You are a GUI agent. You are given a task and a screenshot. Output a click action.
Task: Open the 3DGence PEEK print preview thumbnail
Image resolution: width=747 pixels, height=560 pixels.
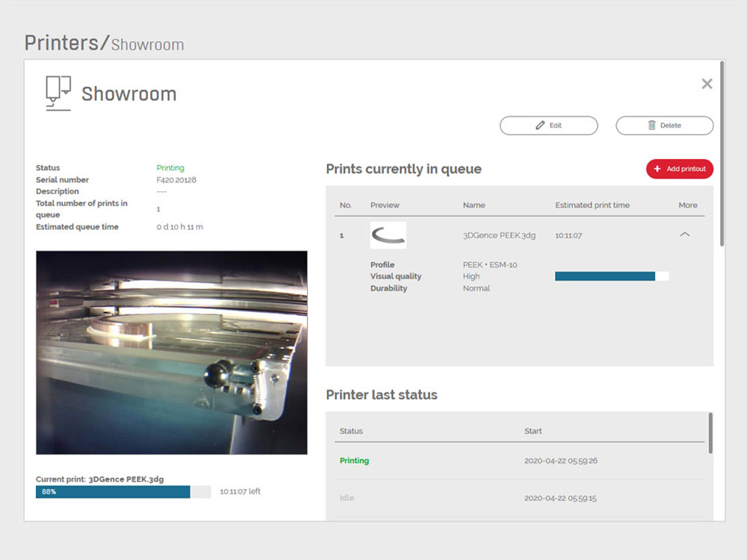click(388, 235)
